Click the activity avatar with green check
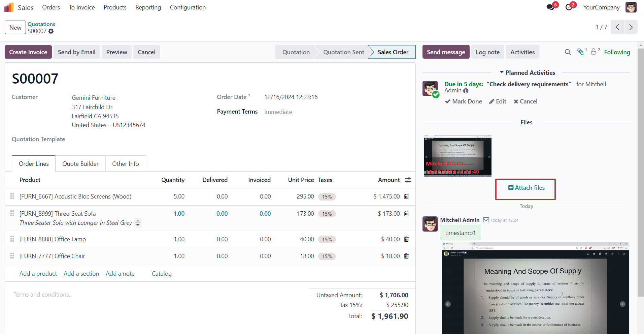This screenshot has width=644, height=334. pyautogui.click(x=430, y=89)
